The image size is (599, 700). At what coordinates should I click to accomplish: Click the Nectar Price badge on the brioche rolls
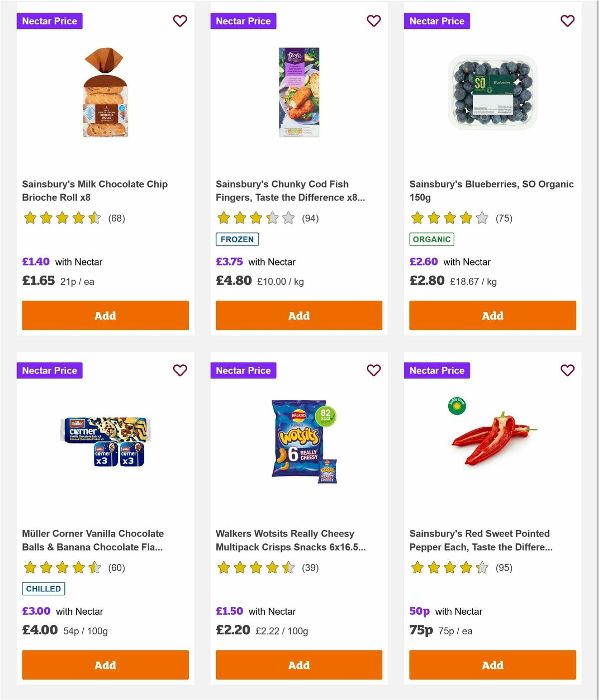click(49, 21)
